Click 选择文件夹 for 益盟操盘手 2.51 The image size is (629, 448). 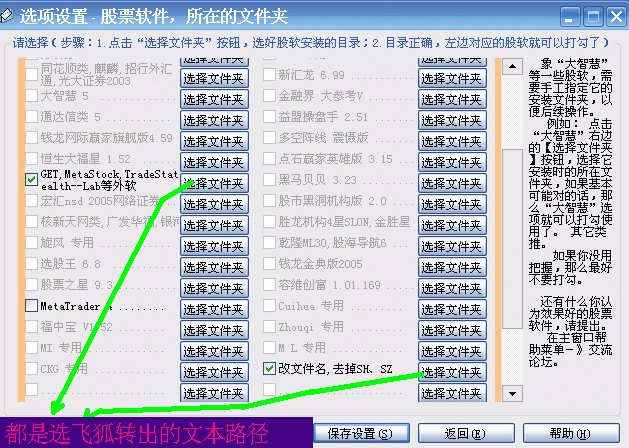(452, 120)
